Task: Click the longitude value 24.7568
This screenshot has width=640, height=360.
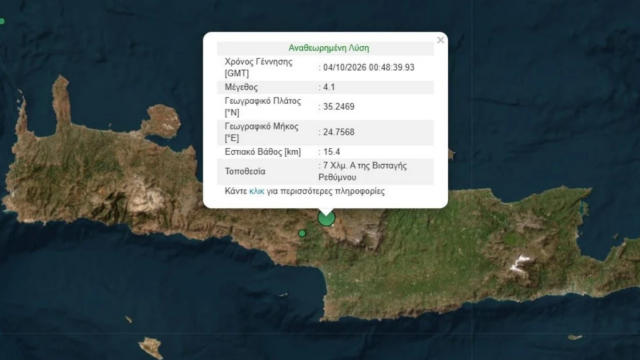Action: pyautogui.click(x=339, y=132)
